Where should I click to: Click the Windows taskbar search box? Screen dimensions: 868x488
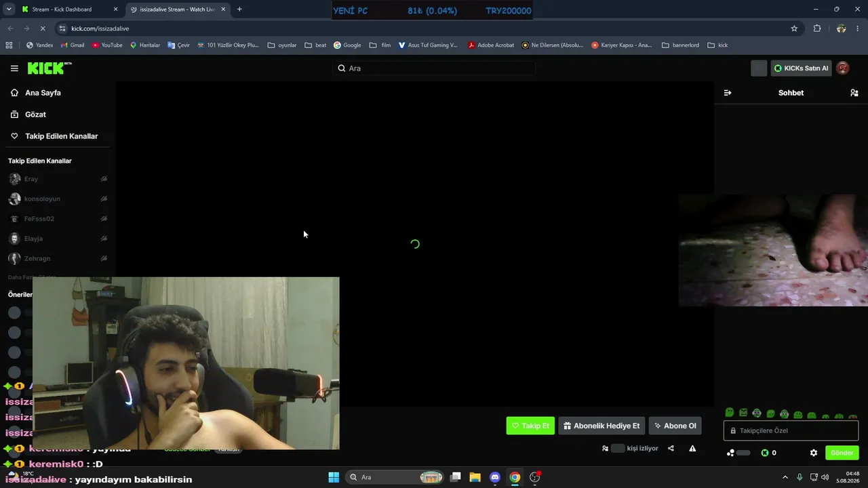[395, 477]
